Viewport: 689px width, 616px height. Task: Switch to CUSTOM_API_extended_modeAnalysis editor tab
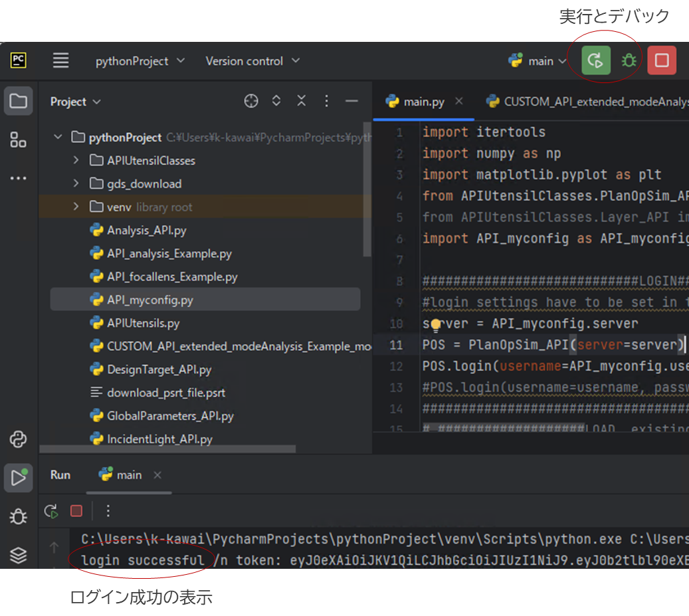(x=587, y=102)
